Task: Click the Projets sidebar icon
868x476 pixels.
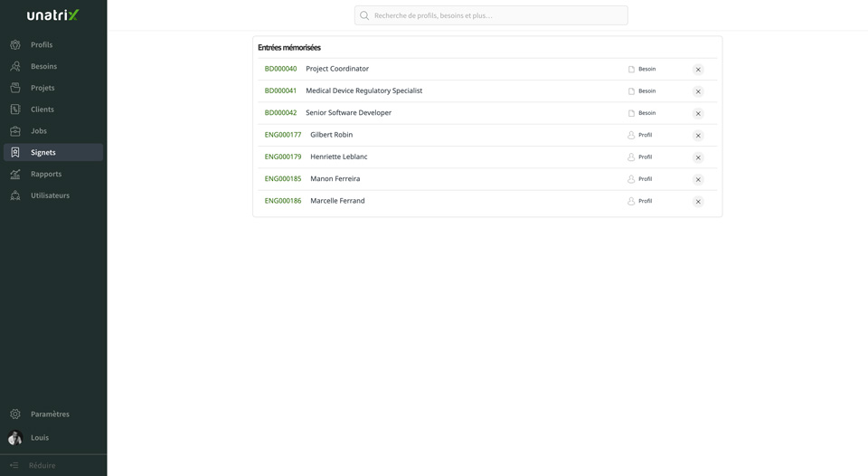Action: click(x=15, y=88)
